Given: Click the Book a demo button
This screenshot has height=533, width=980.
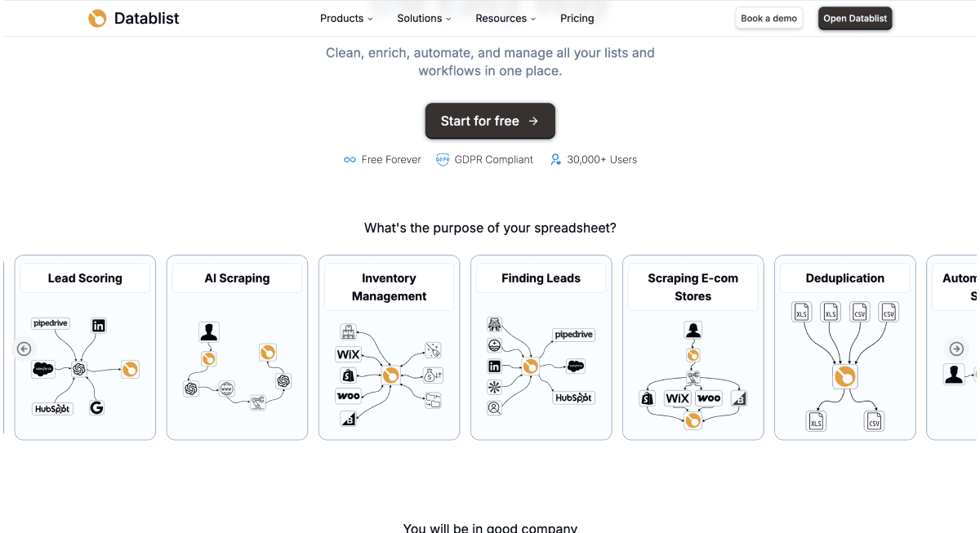Looking at the screenshot, I should [x=769, y=18].
